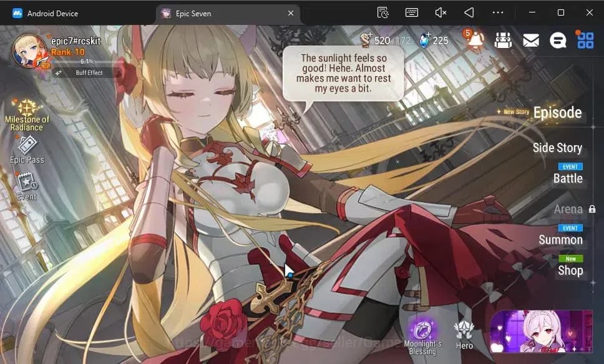Open the Buff Effect bar

84,73
